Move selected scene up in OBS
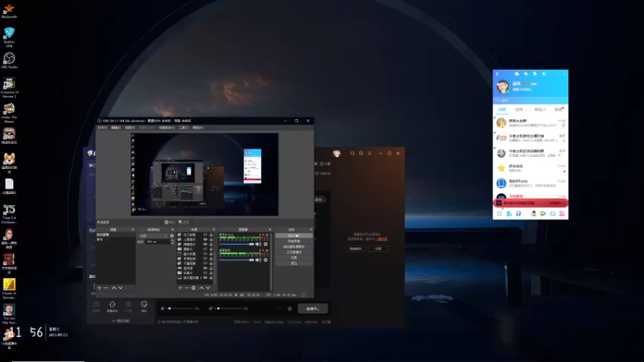The height and width of the screenshot is (362, 644). 114,288
